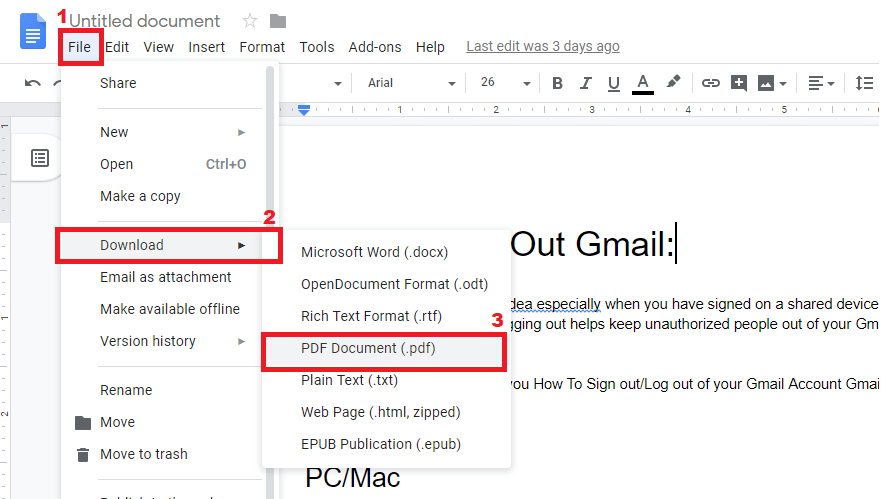Image resolution: width=889 pixels, height=499 pixels.
Task: Click the Insert image icon
Action: point(765,83)
